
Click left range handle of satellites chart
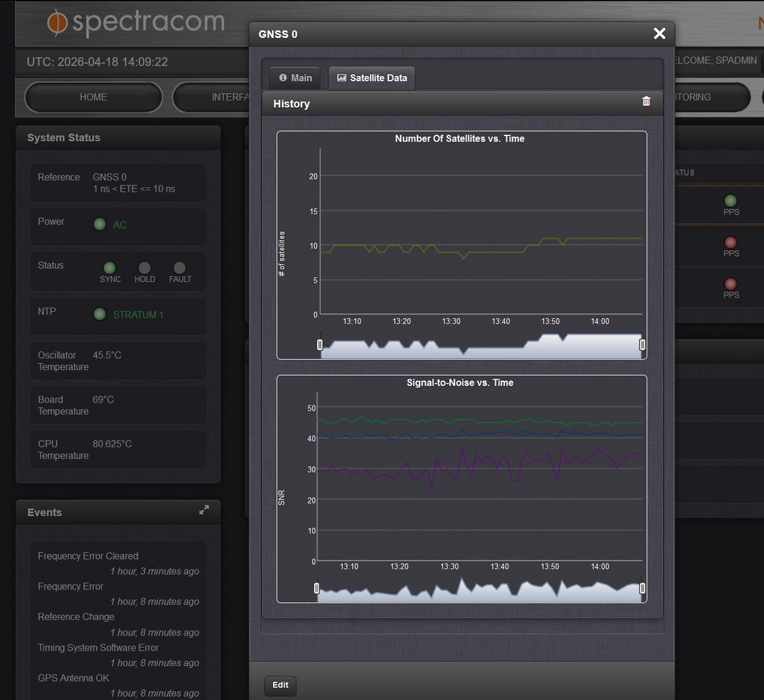320,344
